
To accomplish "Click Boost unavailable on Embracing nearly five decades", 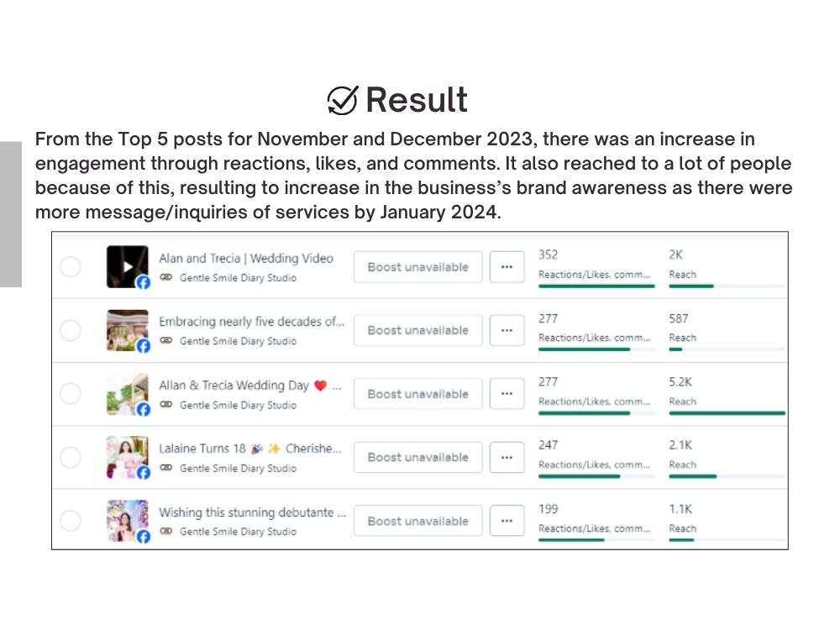I will [417, 330].
